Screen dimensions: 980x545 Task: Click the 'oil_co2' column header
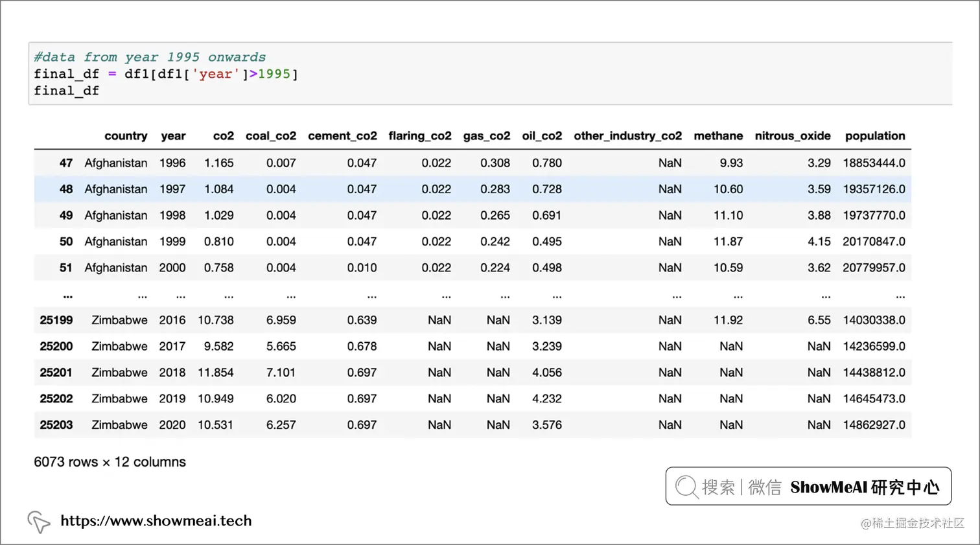coord(542,136)
